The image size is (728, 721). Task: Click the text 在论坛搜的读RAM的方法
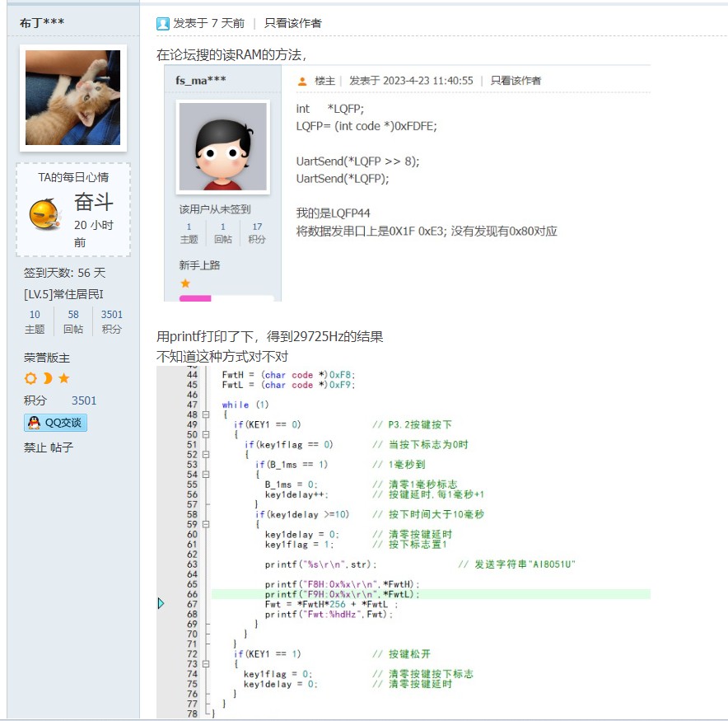pos(231,55)
